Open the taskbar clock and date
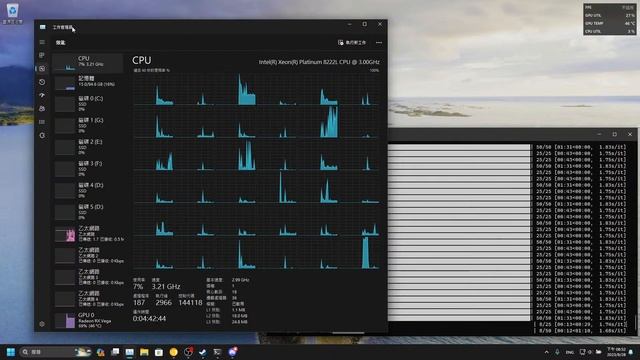Screen dimensions: 640x360 [x=616, y=352]
